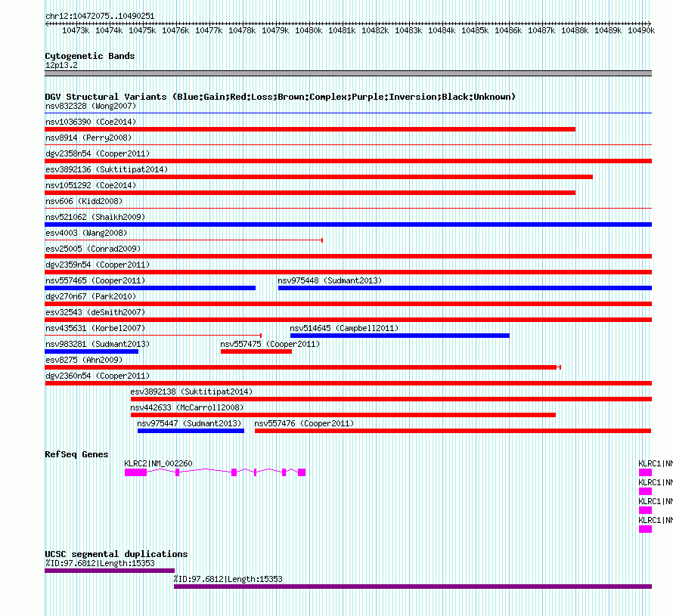Select esv3892136 (Suktitipat2014) label
The width and height of the screenshot is (673, 616).
click(107, 169)
